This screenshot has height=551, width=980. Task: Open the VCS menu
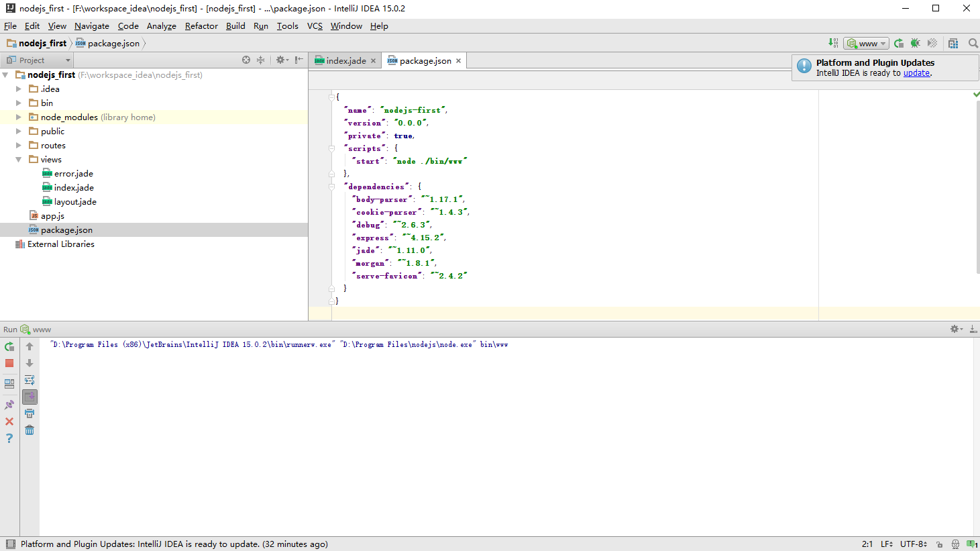[315, 26]
